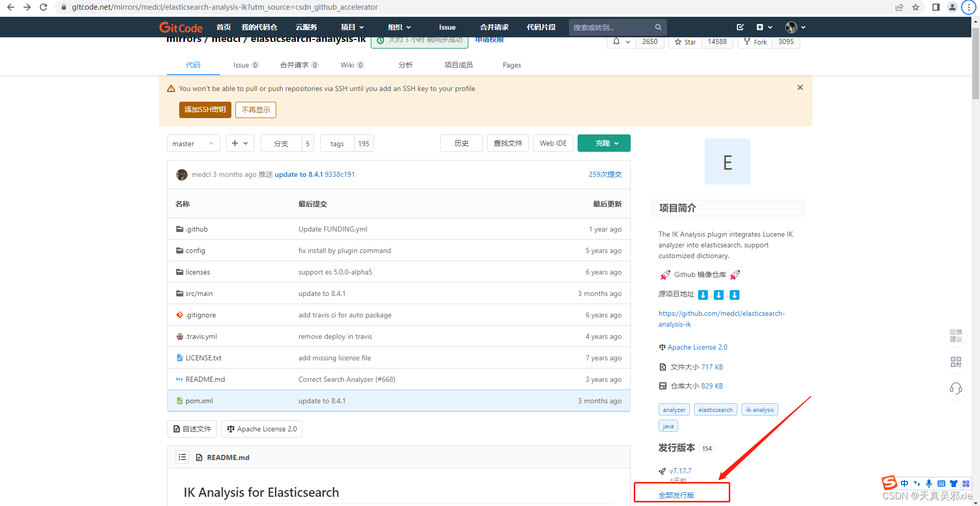Switch to the 代码 tab

[x=193, y=65]
